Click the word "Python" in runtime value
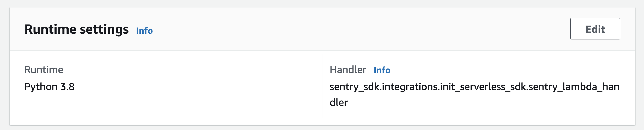The height and width of the screenshot is (130, 644). (41, 87)
